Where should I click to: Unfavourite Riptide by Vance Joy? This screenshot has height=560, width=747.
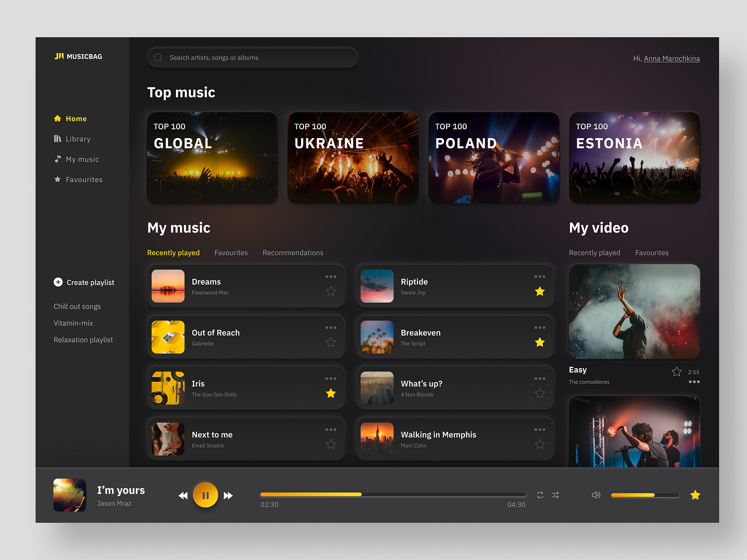pyautogui.click(x=540, y=291)
